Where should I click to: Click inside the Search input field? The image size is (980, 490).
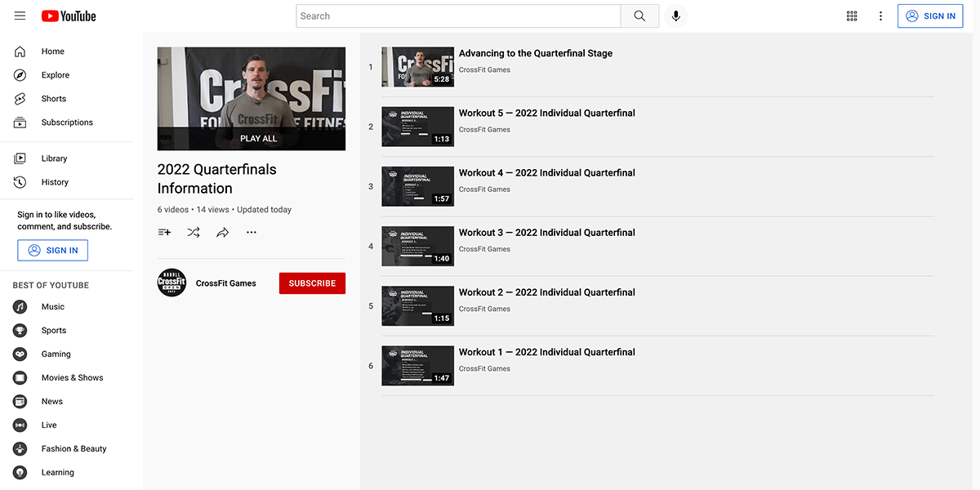[x=458, y=16]
